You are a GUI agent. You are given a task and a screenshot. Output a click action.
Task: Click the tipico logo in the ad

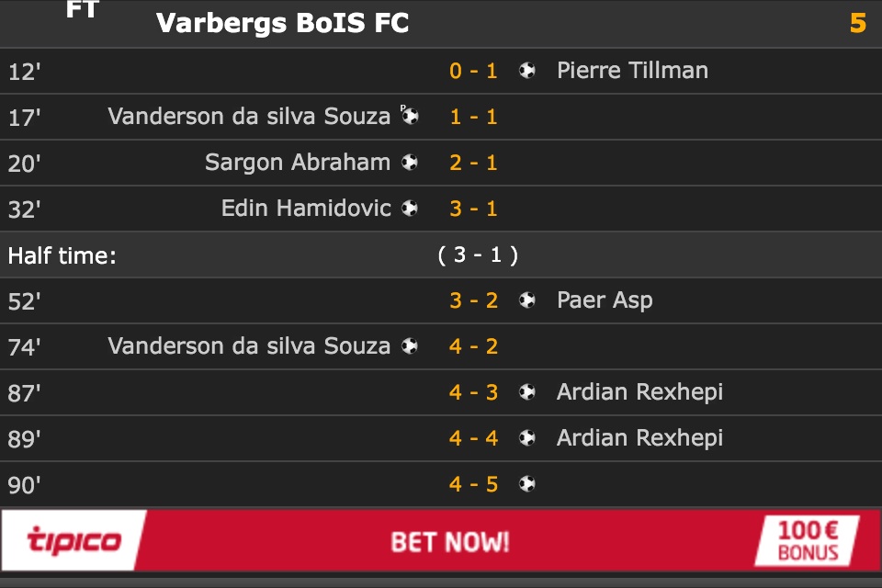73,539
